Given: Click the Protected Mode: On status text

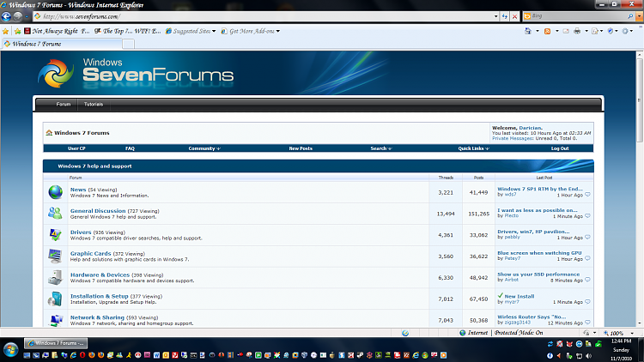Looking at the screenshot, I should pyautogui.click(x=519, y=333).
